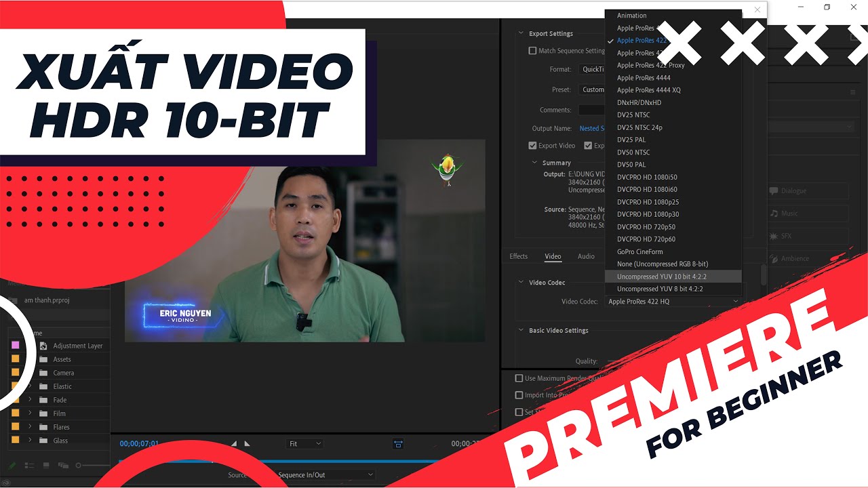The width and height of the screenshot is (868, 488).
Task: Click the Dialogue audio type button
Action: (x=807, y=191)
